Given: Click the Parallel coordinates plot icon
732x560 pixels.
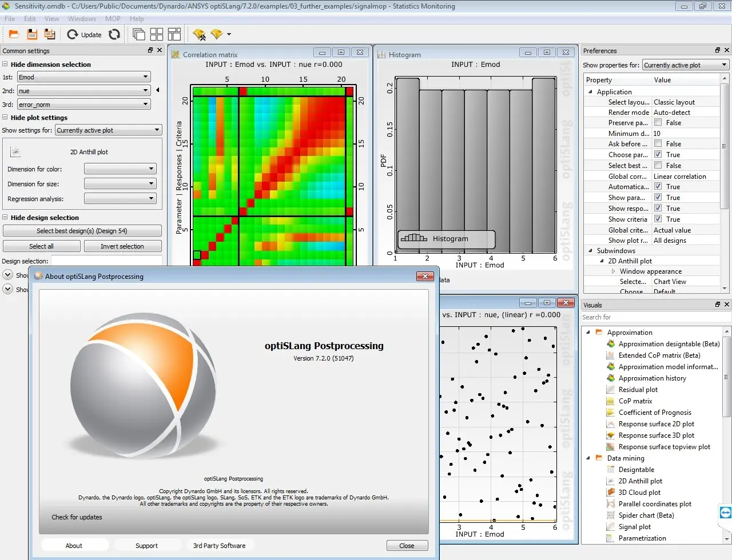Looking at the screenshot, I should (611, 504).
